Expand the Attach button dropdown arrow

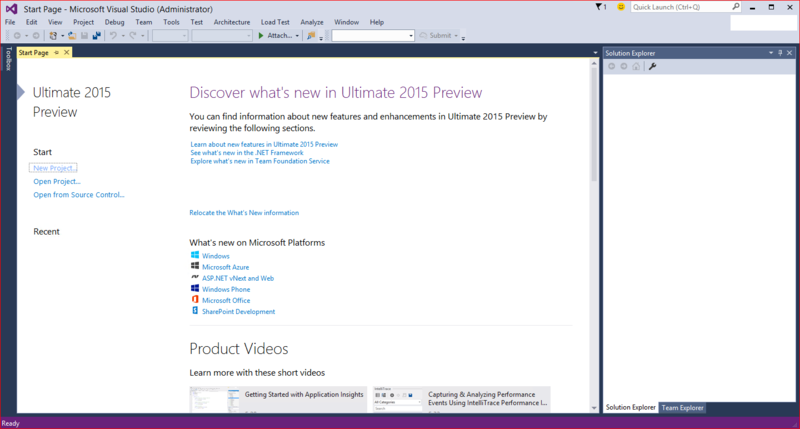(x=297, y=36)
